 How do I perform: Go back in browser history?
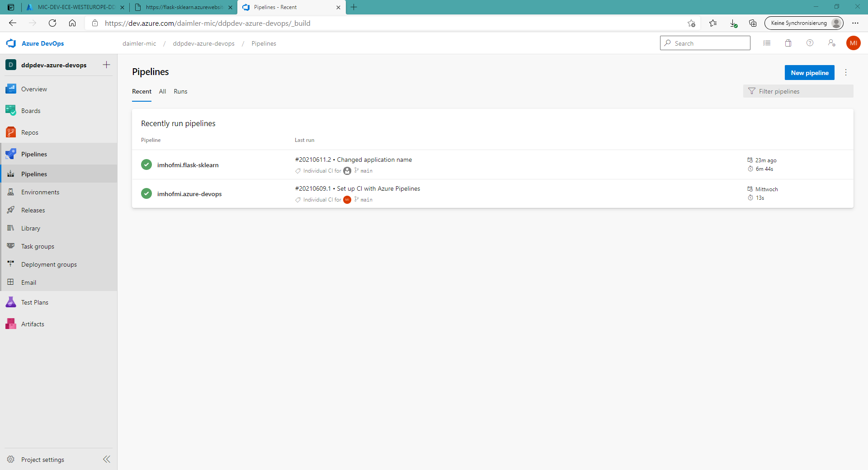pyautogui.click(x=13, y=23)
